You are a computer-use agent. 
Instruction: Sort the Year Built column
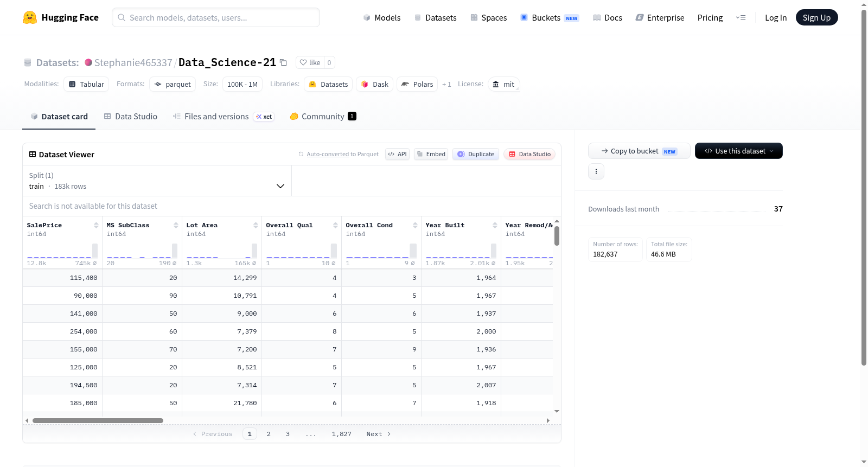coord(495,225)
